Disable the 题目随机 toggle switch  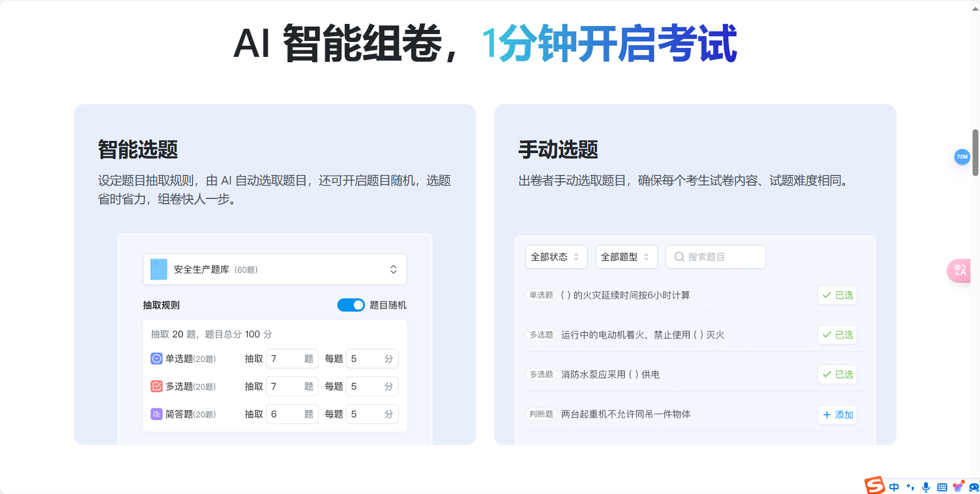coord(351,305)
